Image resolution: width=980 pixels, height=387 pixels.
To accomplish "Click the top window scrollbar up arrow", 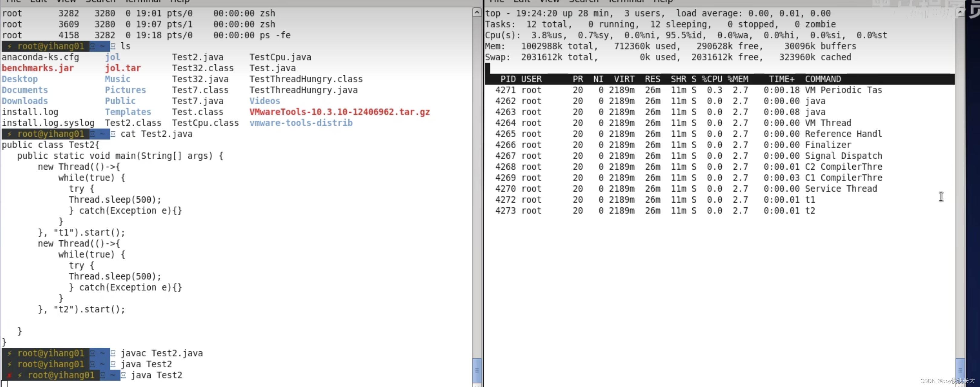I will (960, 12).
